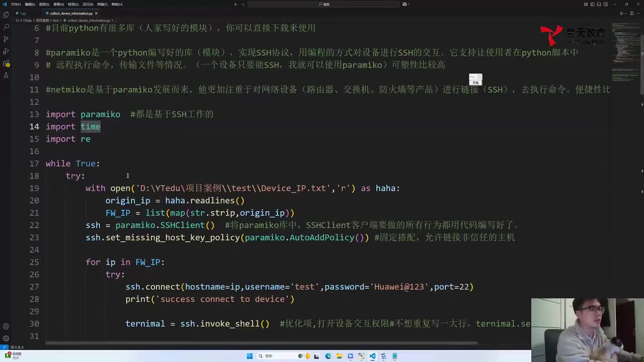Click the small floating button near line 10
The image size is (644, 362).
(475, 79)
